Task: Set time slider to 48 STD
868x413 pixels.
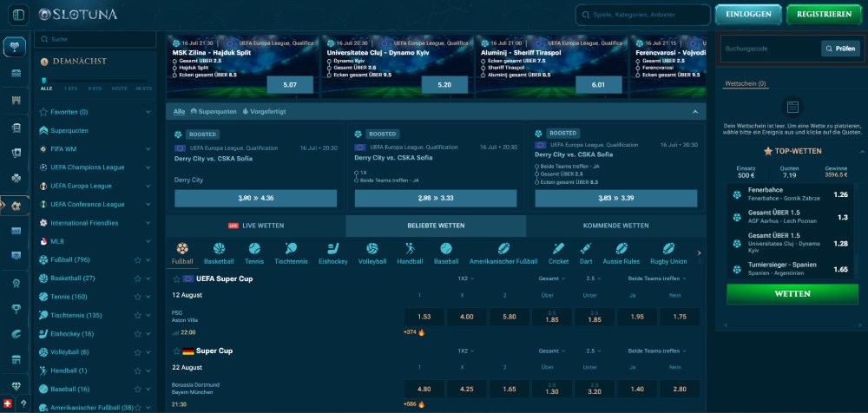Action: coord(143,88)
